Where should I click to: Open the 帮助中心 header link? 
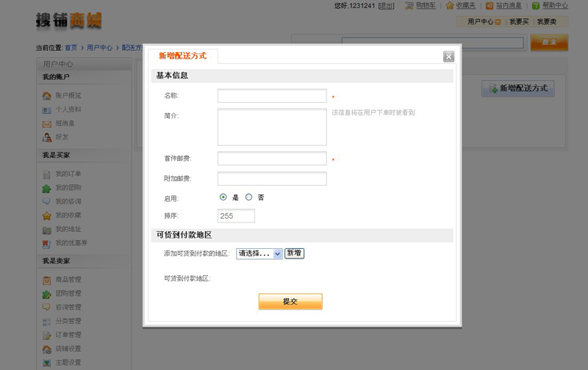pos(555,6)
